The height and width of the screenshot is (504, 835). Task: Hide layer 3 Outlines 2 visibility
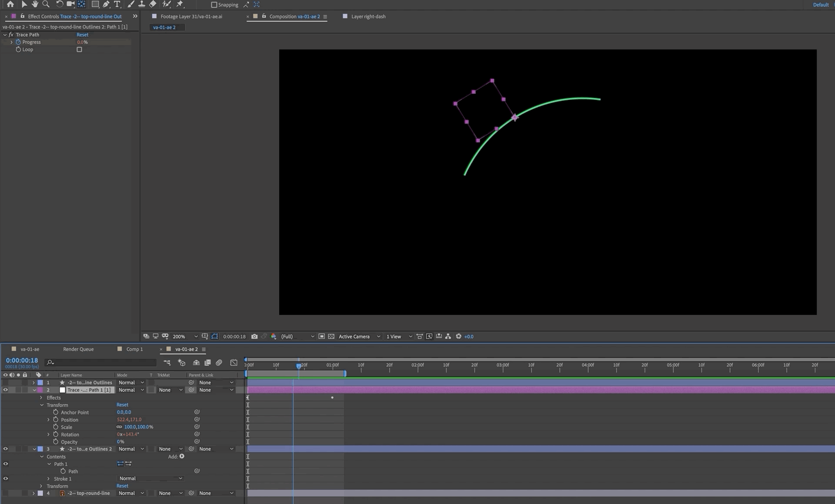point(6,449)
